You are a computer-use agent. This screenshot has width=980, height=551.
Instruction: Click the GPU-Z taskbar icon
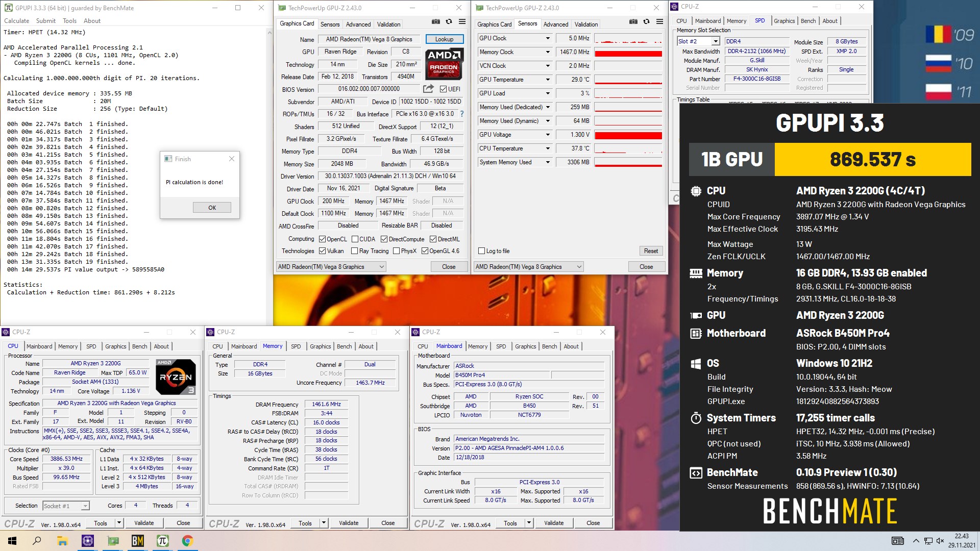112,541
